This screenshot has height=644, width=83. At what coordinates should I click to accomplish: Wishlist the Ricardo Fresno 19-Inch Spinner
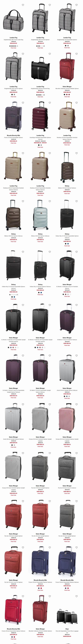76,547
